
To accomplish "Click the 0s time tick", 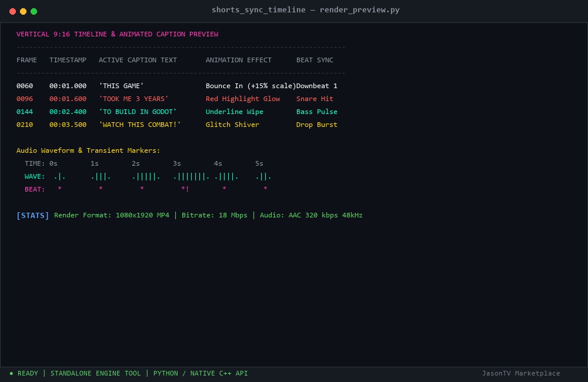I will click(x=54, y=163).
